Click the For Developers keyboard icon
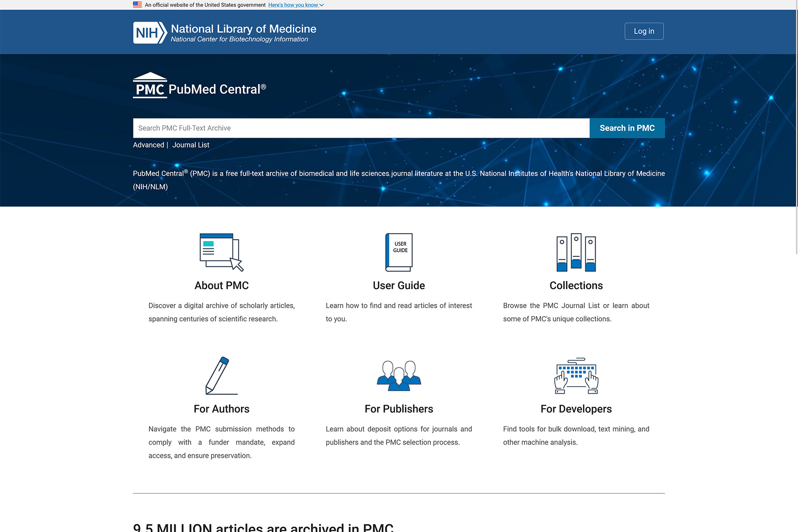Image resolution: width=798 pixels, height=532 pixels. point(576,376)
